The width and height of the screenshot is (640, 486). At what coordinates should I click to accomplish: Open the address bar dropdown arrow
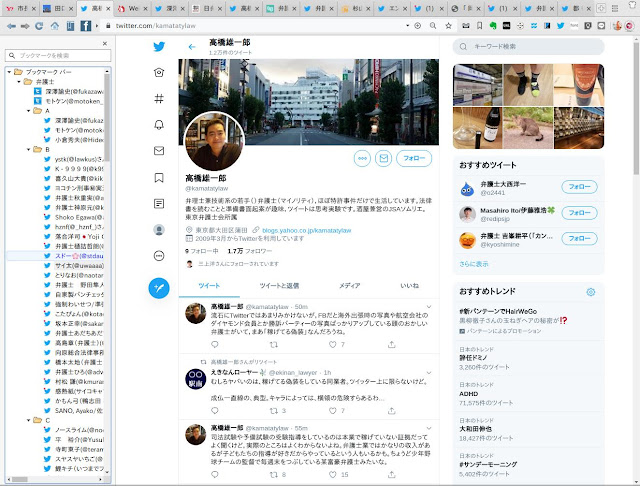click(x=407, y=26)
